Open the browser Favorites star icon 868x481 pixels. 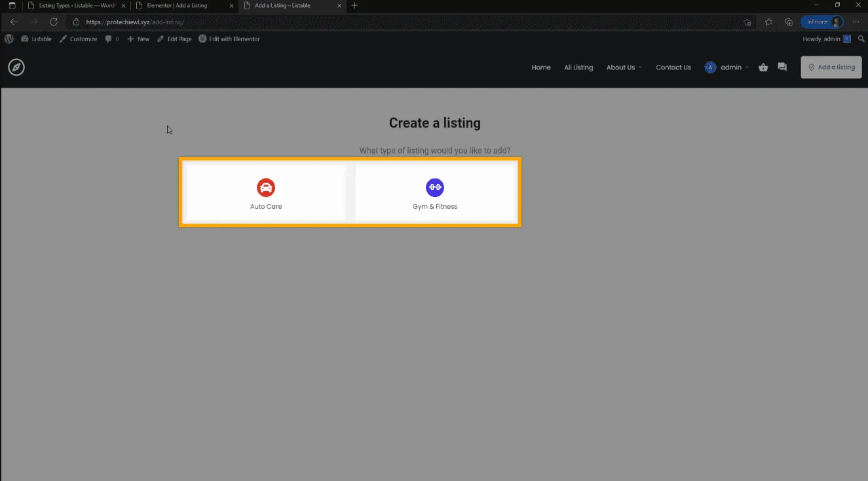[x=768, y=22]
